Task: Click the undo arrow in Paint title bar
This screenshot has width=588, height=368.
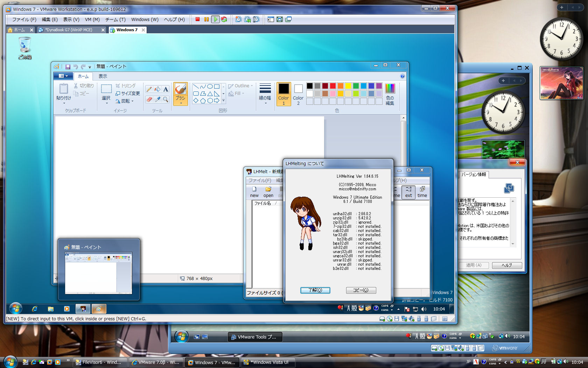Action: pyautogui.click(x=76, y=67)
